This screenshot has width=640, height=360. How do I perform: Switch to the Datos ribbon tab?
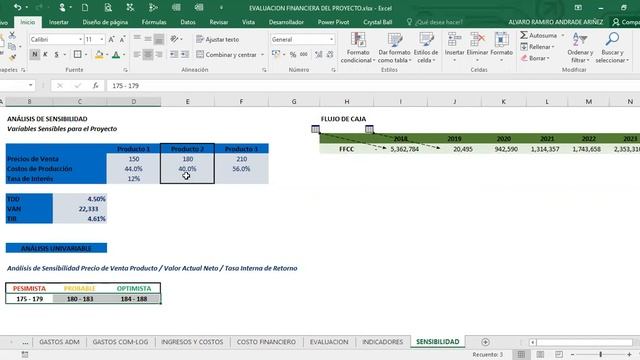pyautogui.click(x=188, y=22)
